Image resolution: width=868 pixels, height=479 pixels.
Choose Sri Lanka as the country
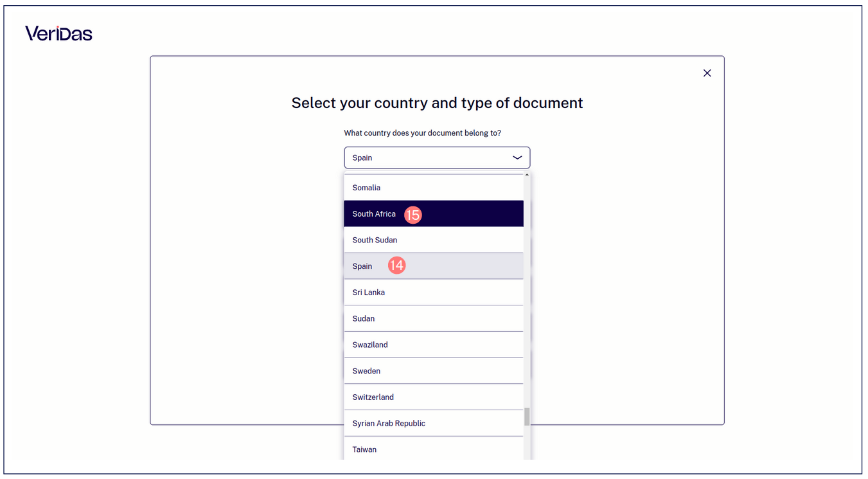(434, 293)
